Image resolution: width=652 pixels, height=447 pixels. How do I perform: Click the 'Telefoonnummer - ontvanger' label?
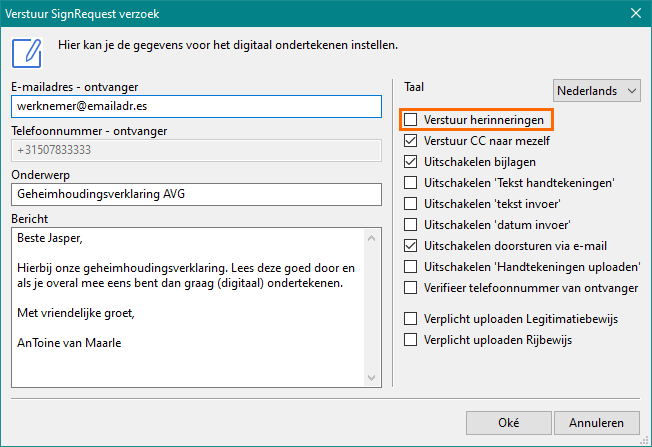89,131
